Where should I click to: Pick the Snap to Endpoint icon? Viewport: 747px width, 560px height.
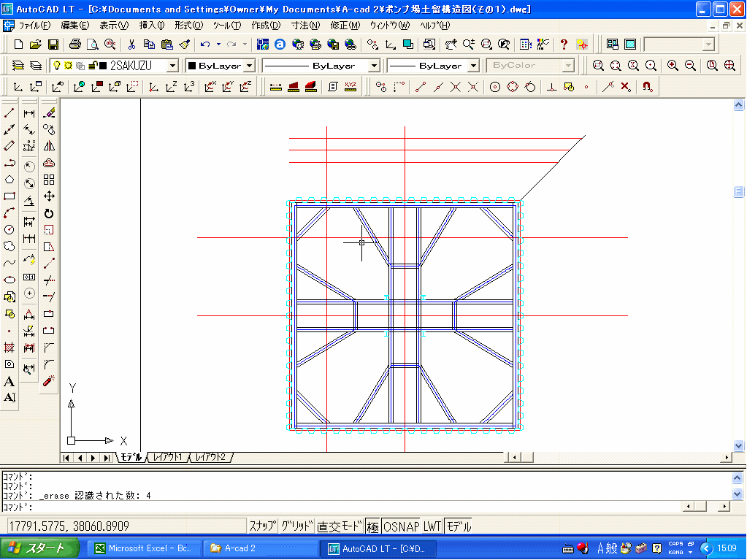pyautogui.click(x=420, y=87)
